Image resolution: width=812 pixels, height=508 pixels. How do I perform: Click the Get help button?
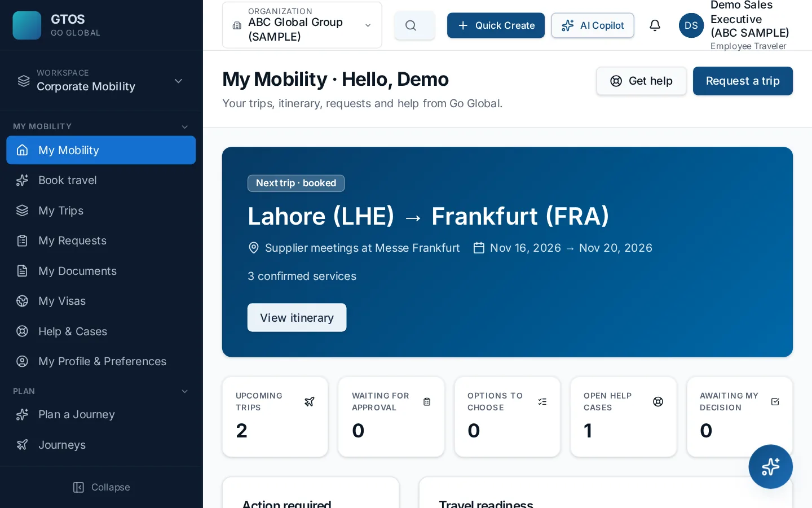click(x=641, y=81)
